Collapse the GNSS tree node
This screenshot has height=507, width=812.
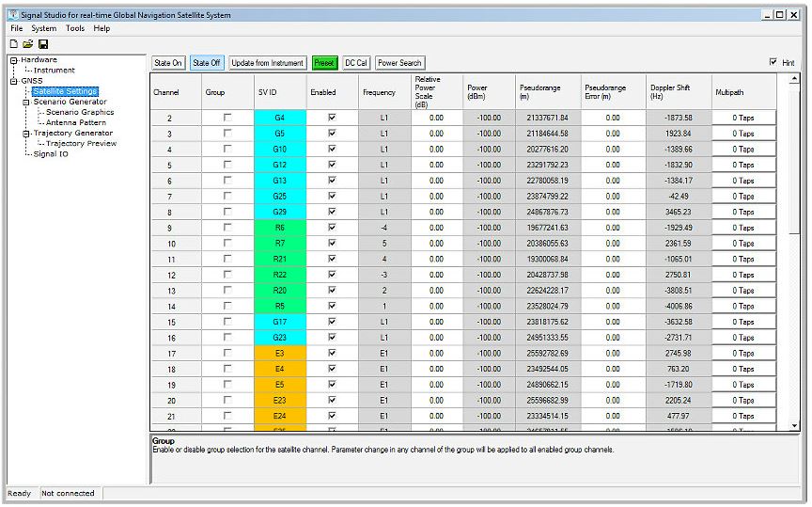pos(14,81)
